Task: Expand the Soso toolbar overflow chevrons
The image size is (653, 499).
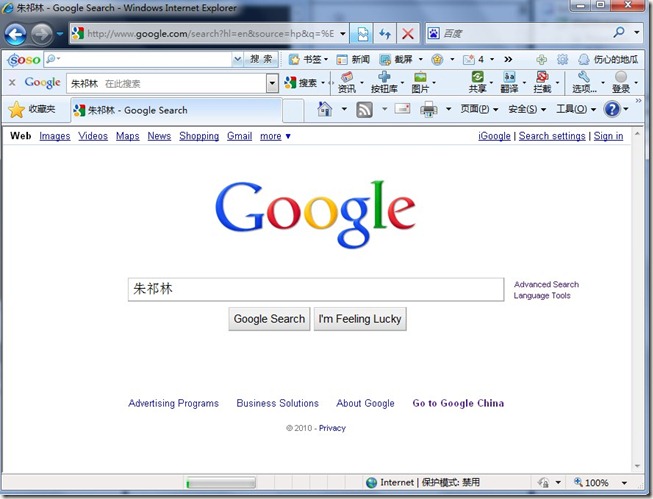Action: (x=508, y=60)
